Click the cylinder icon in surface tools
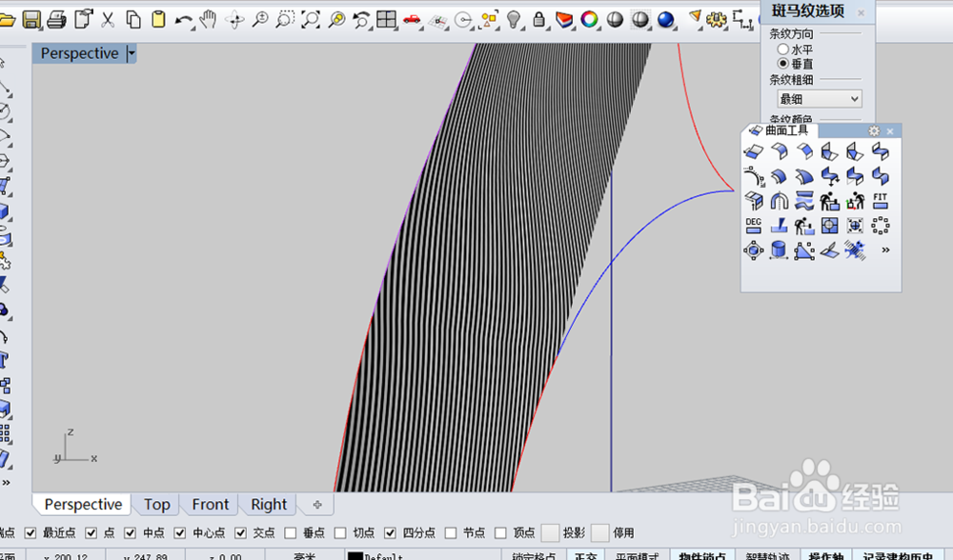Screen dimensions: 953x560 (779, 250)
